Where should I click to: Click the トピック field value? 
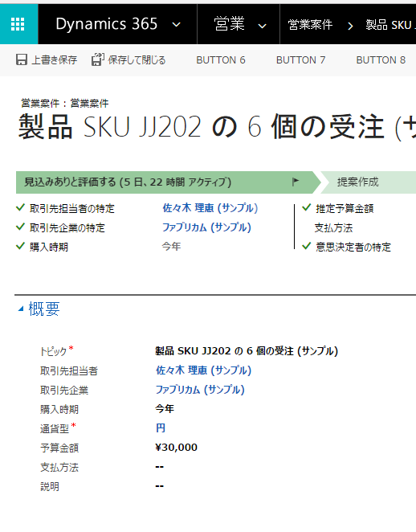coord(247,351)
